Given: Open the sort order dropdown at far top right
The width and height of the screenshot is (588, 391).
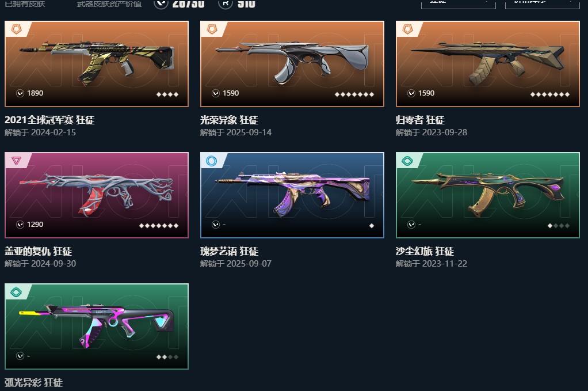Looking at the screenshot, I should (542, 4).
